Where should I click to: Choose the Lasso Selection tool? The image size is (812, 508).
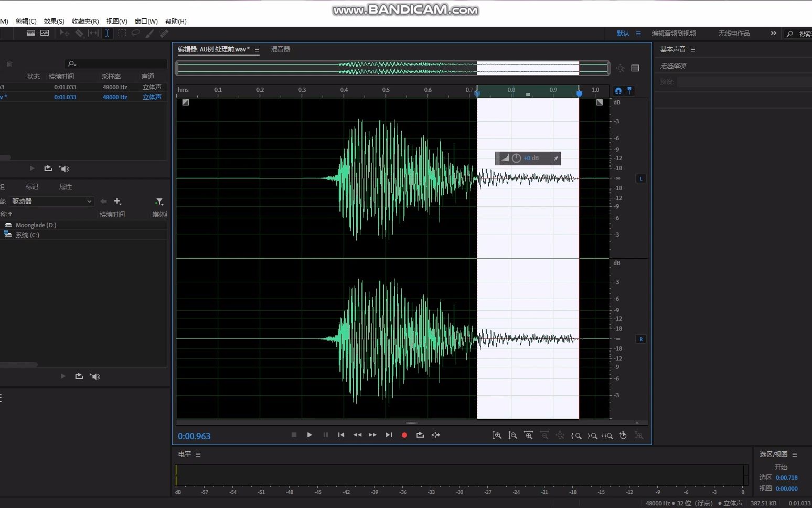[x=135, y=33]
